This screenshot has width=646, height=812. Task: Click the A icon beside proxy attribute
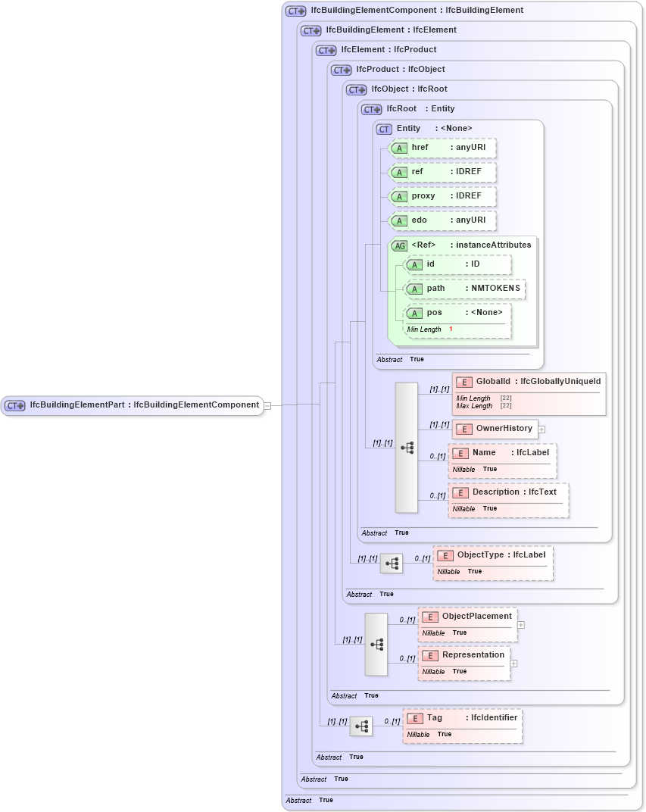(399, 196)
